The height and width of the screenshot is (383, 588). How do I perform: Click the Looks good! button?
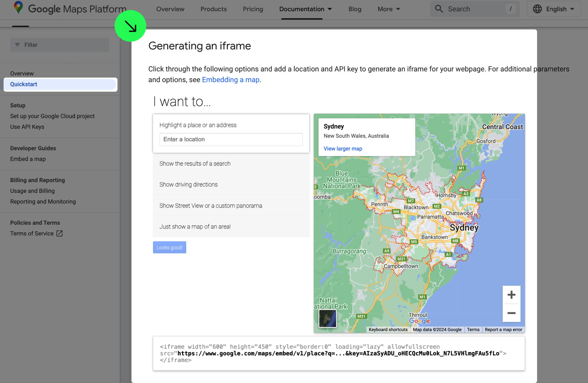coord(169,247)
